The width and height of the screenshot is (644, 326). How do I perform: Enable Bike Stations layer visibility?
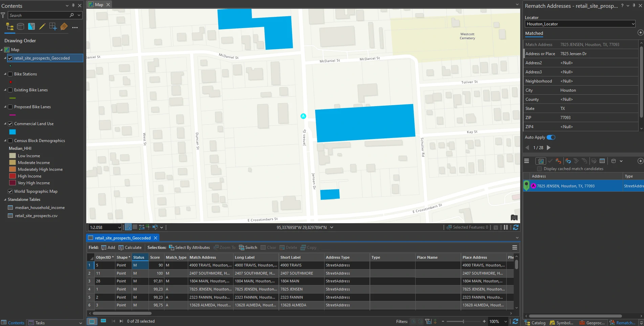tap(10, 74)
